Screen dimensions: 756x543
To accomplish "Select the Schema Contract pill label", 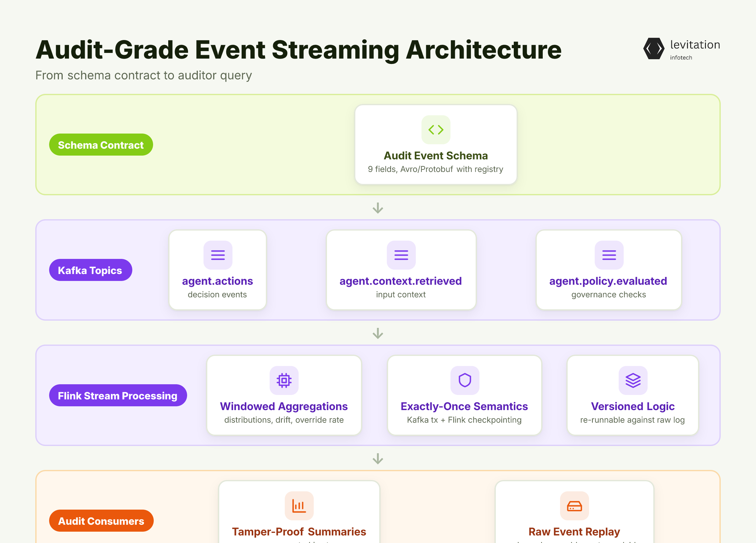I will [101, 145].
